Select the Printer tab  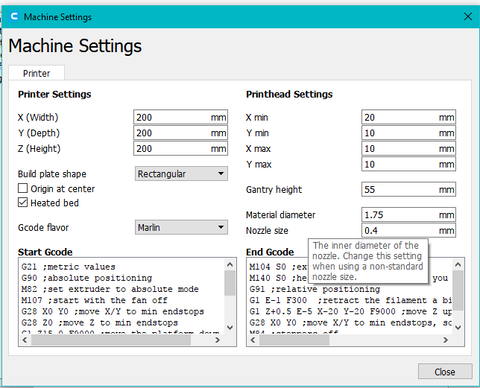36,73
